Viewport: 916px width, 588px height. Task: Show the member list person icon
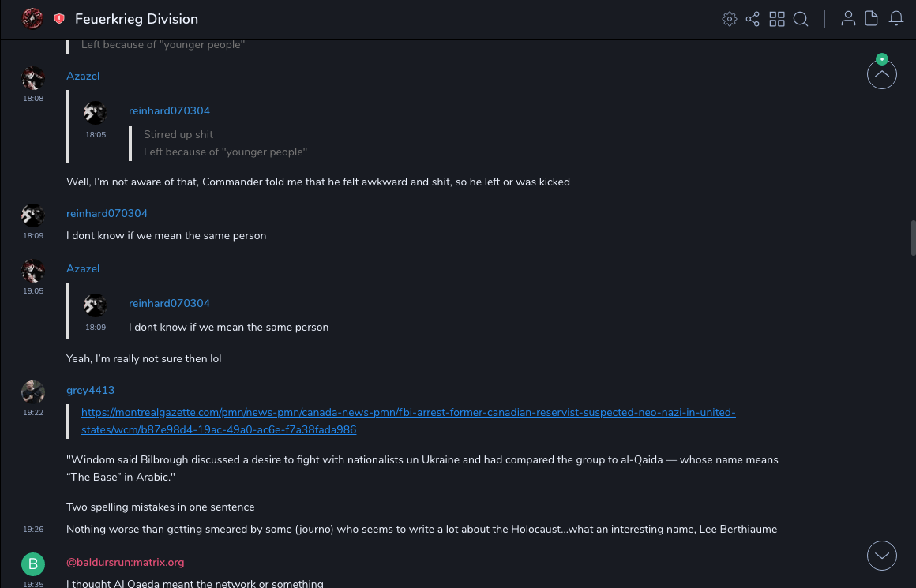pos(848,19)
